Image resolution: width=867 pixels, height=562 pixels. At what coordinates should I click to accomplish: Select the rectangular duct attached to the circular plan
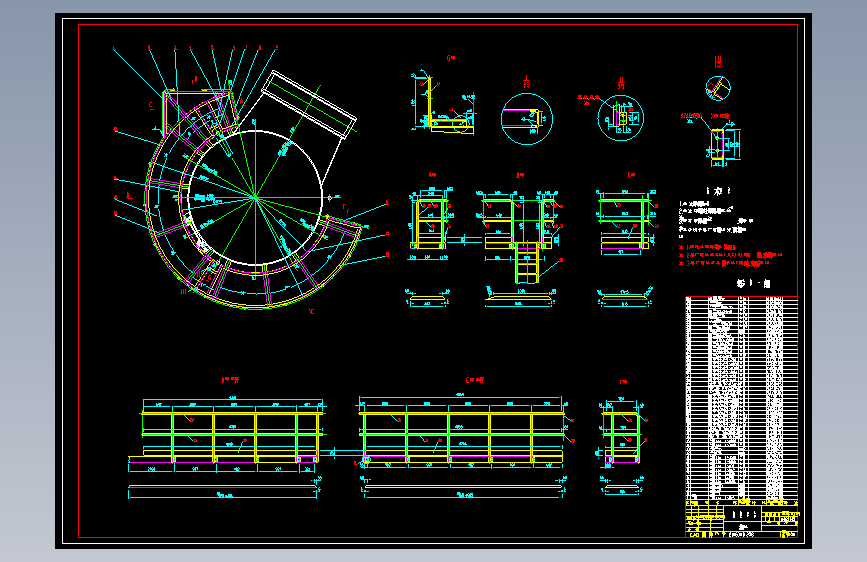(309, 104)
